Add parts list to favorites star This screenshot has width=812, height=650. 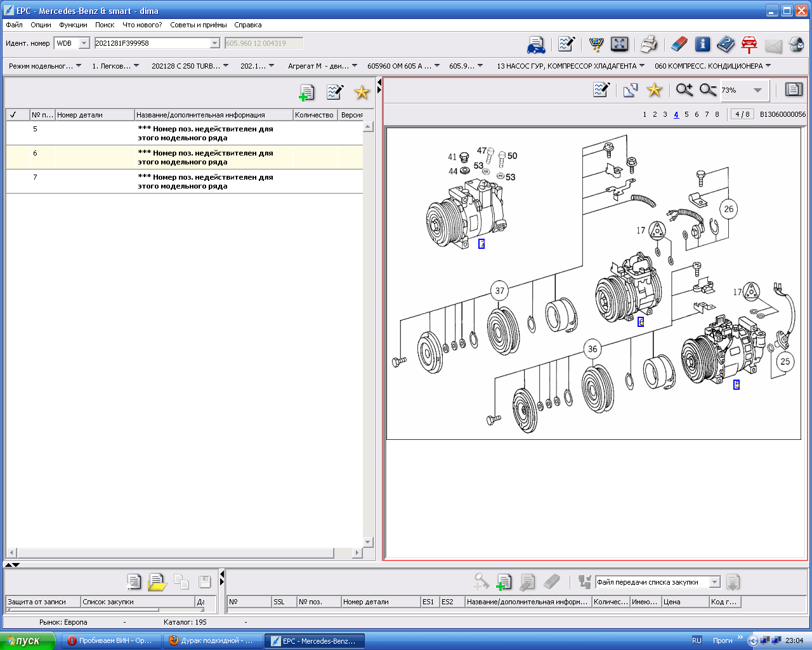(362, 93)
